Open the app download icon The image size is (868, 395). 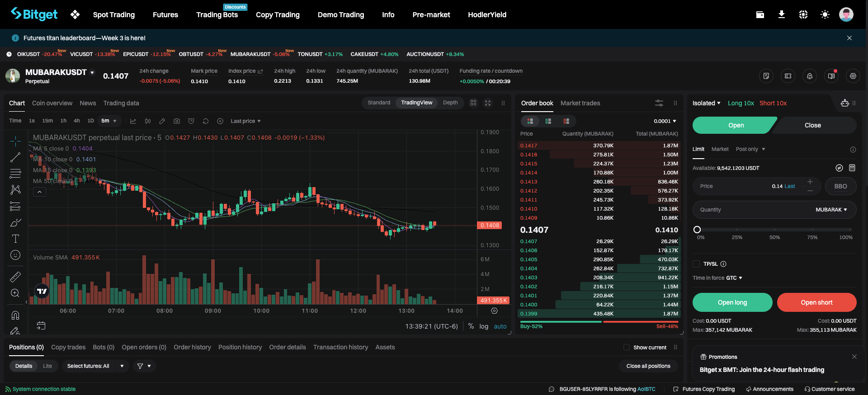click(781, 14)
